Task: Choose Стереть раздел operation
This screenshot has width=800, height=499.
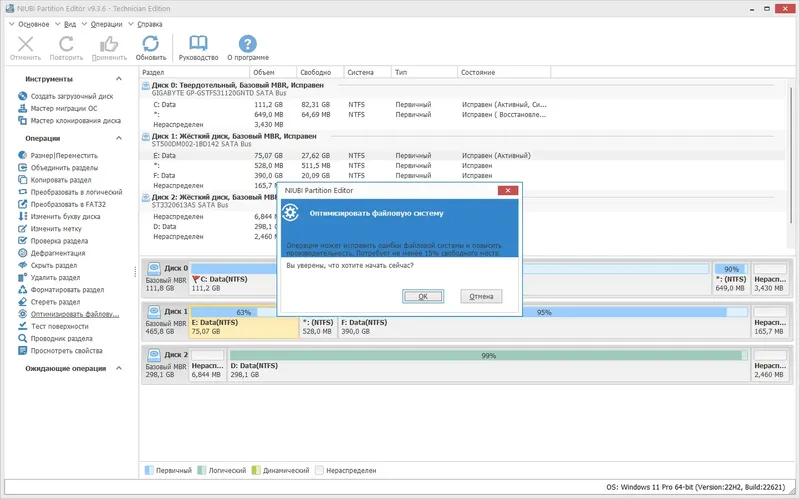Action: 49,302
